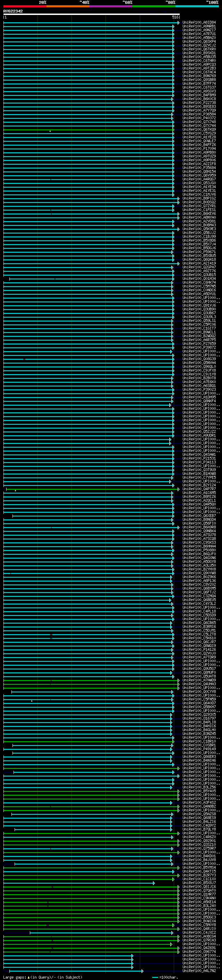Viewport: 222px width, 980px height.
Task: Click the cyan ~100% identity legend segment
Action: click(x=197, y=7)
